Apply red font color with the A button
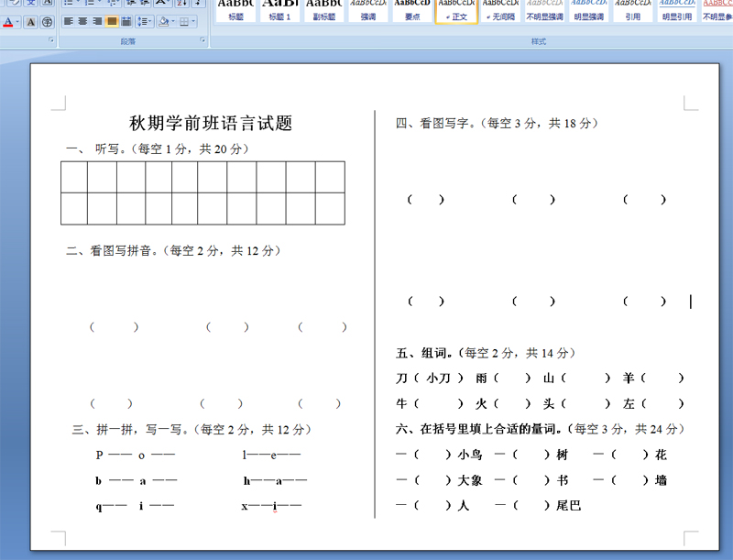The width and height of the screenshot is (733, 560). pos(8,21)
